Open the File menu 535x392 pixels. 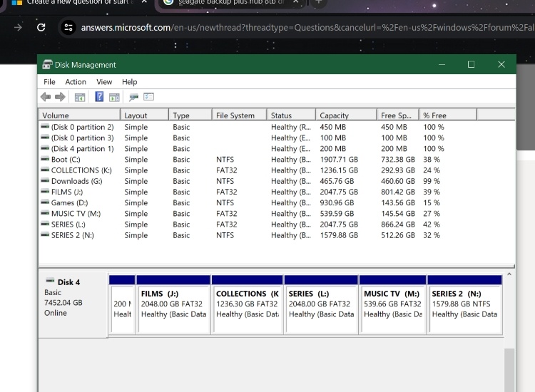[49, 82]
